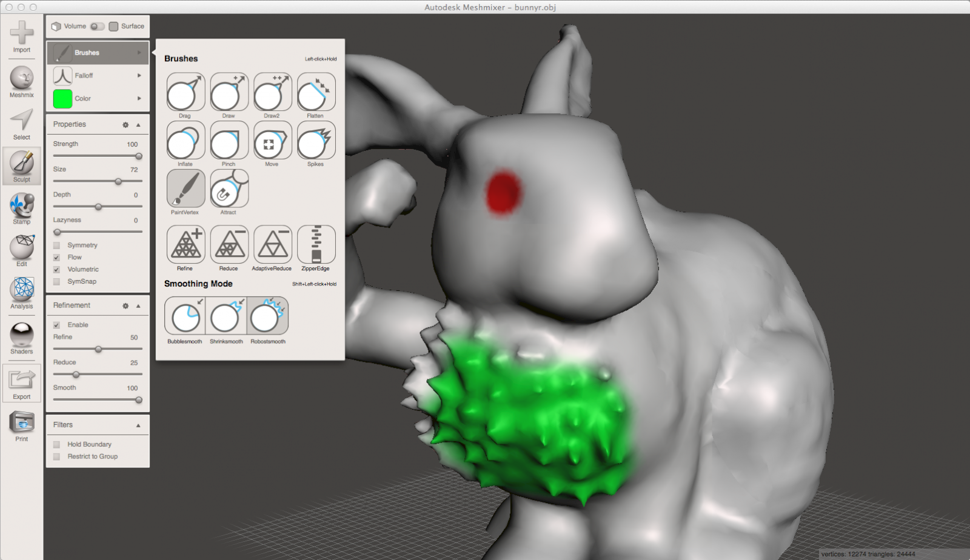Collapse the Filters section
Screen dimensions: 970x560
point(138,425)
